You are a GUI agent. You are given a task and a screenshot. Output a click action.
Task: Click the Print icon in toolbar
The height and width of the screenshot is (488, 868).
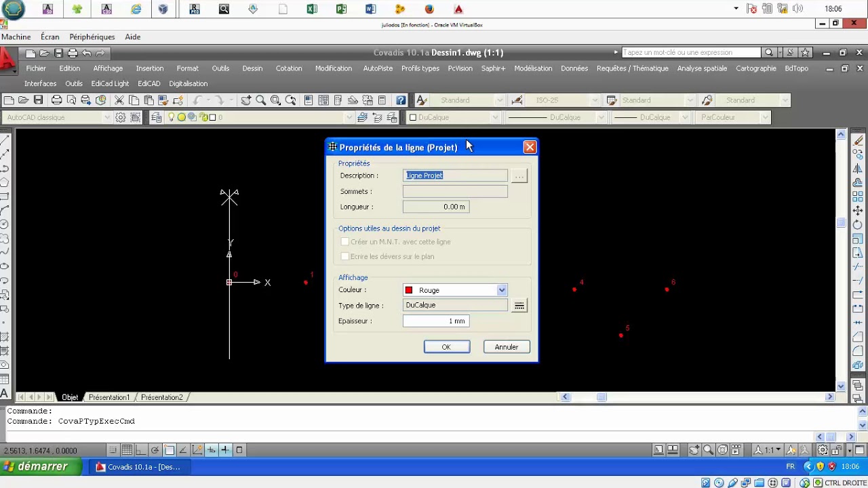57,100
